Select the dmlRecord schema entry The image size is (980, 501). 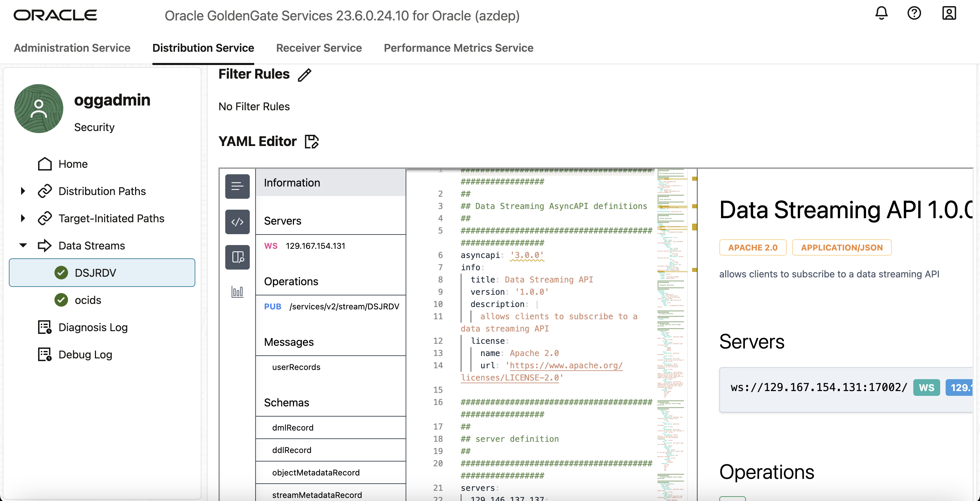point(293,427)
